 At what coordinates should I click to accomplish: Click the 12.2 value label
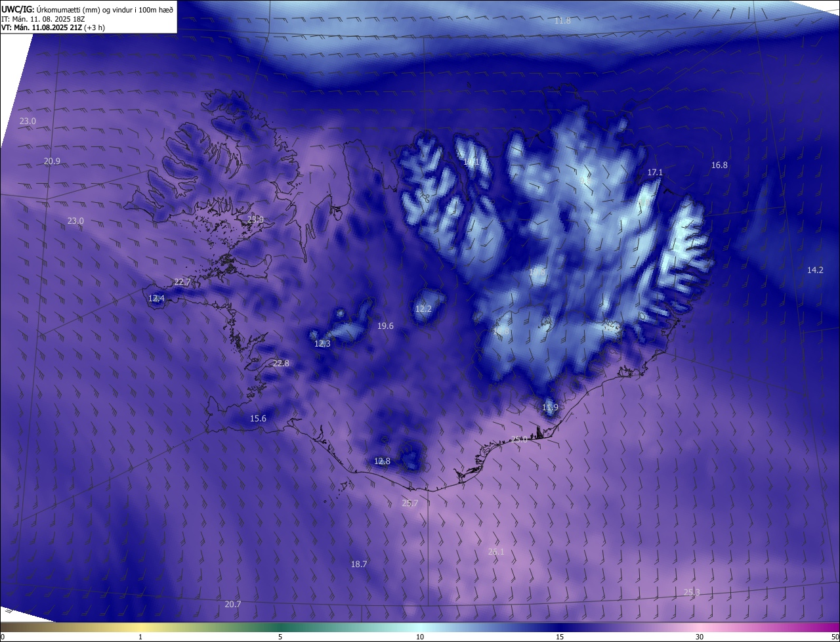[423, 309]
